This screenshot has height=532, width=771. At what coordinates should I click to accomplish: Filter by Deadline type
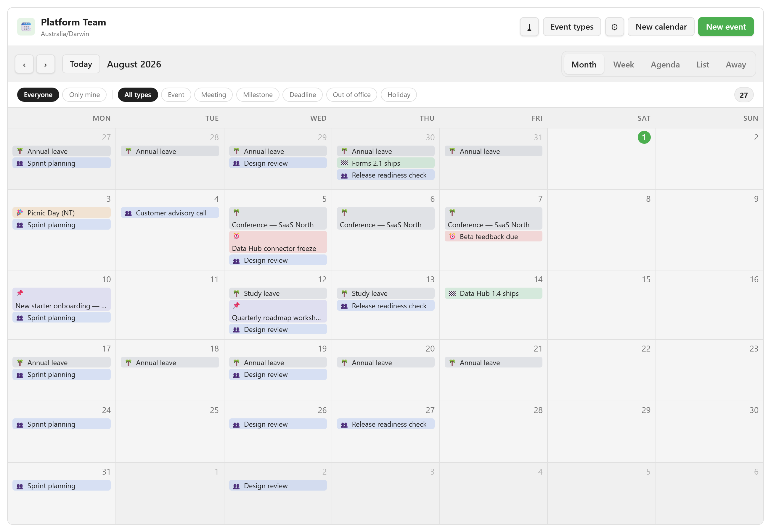click(x=303, y=95)
